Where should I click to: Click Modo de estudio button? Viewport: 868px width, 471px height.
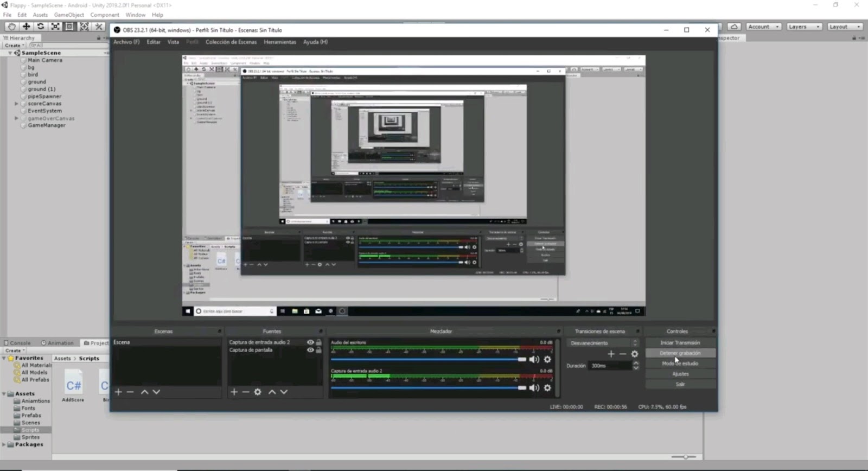pyautogui.click(x=680, y=364)
